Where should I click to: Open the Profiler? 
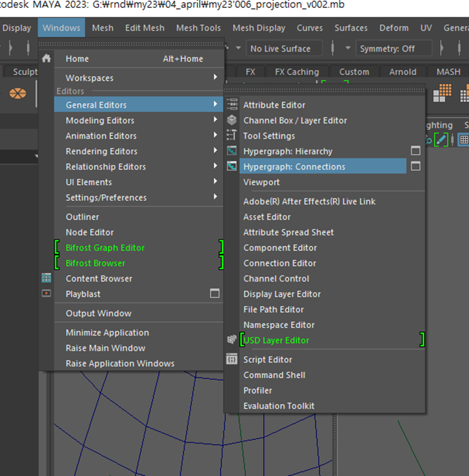(x=332, y=391)
